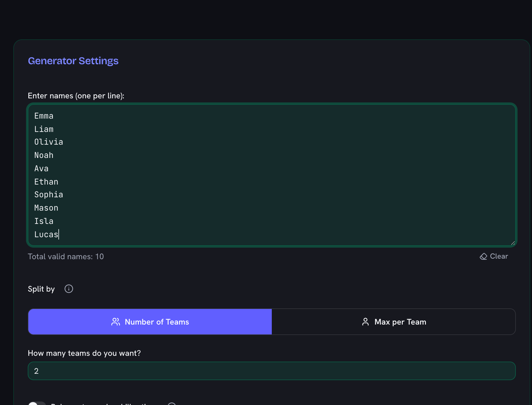The height and width of the screenshot is (405, 532).
Task: Click the names textarea resize handle
Action: (513, 243)
